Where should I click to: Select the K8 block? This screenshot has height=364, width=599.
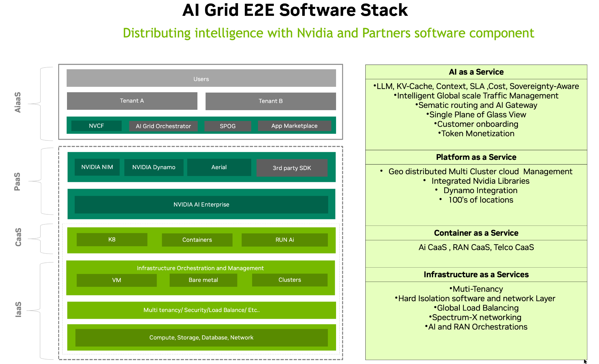pyautogui.click(x=112, y=240)
